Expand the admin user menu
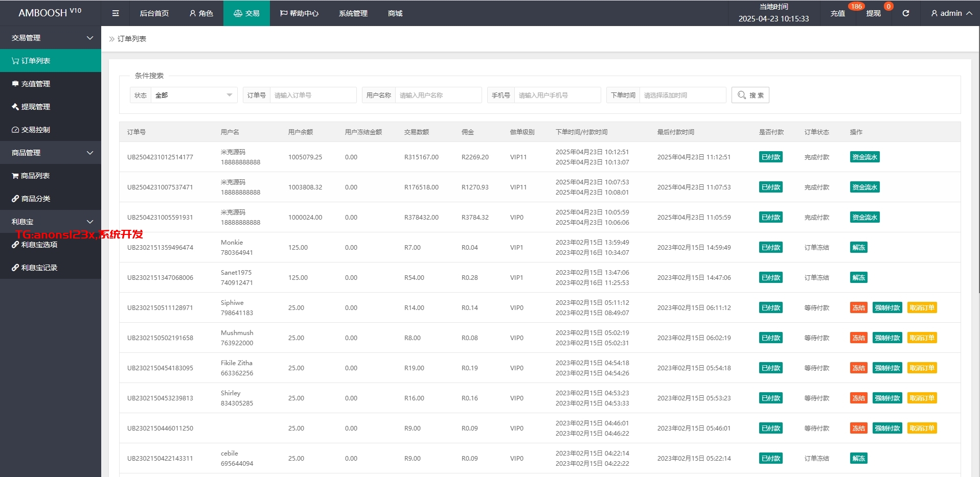Screen dimensions: 980x477 (x=951, y=13)
